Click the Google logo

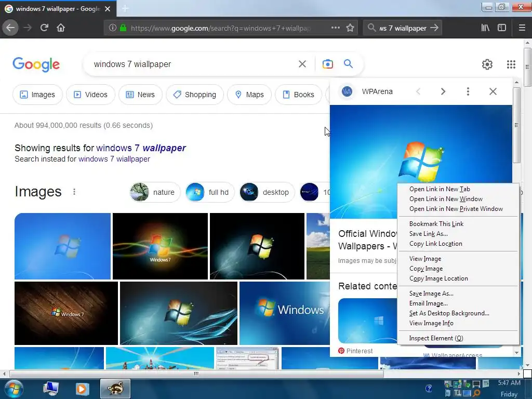pos(36,64)
